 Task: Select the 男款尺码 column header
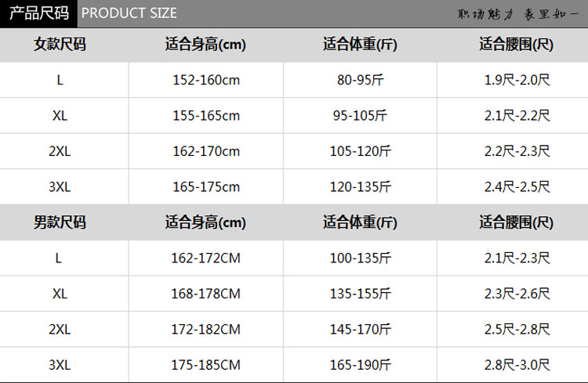point(60,222)
